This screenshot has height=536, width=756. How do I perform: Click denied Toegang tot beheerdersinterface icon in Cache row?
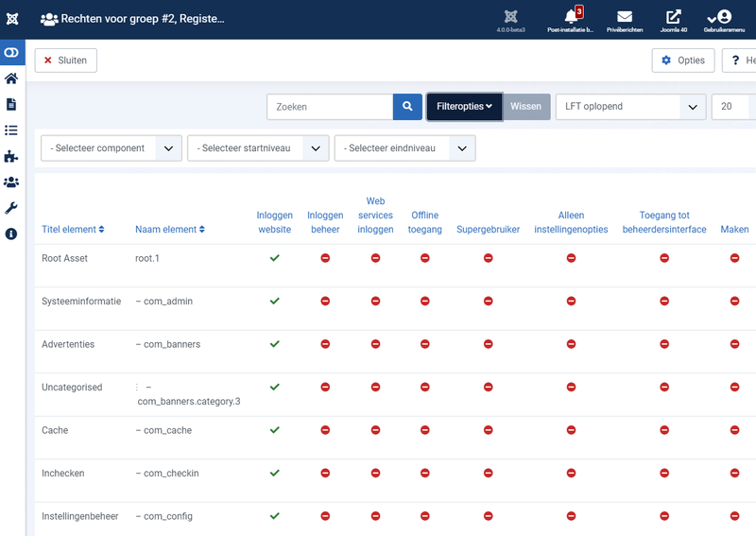click(664, 430)
